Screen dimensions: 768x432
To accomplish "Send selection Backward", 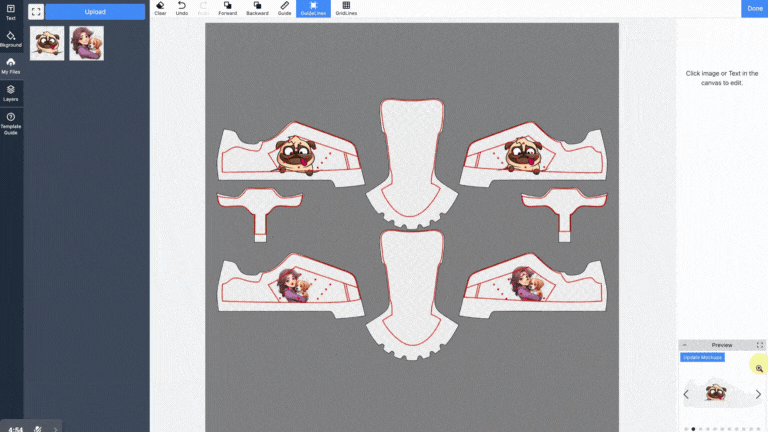I will point(257,8).
